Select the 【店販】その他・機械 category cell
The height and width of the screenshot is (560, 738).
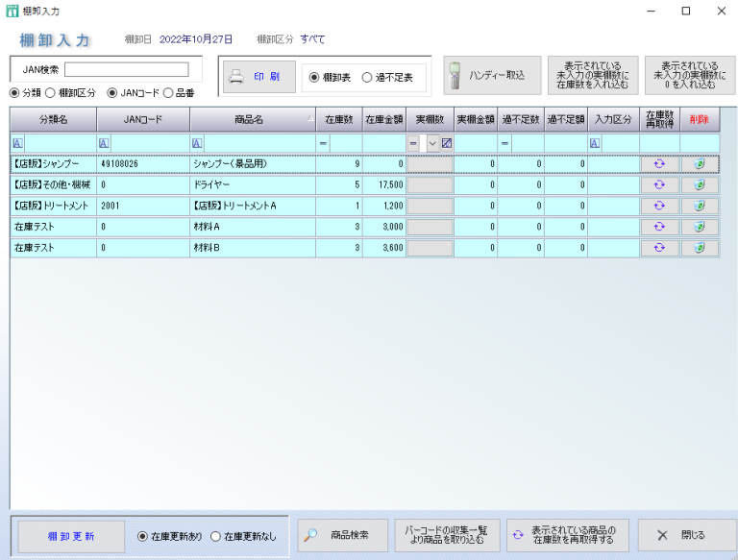click(x=53, y=185)
